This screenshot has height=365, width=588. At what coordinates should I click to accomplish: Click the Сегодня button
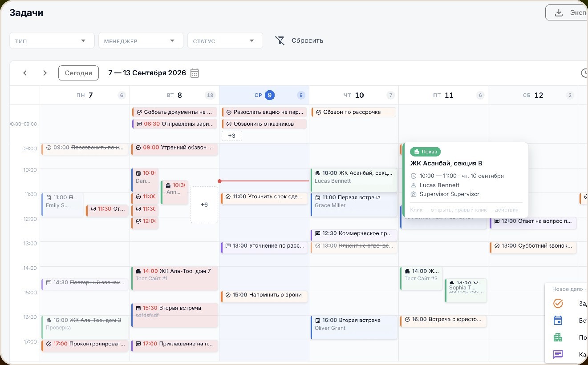click(78, 73)
